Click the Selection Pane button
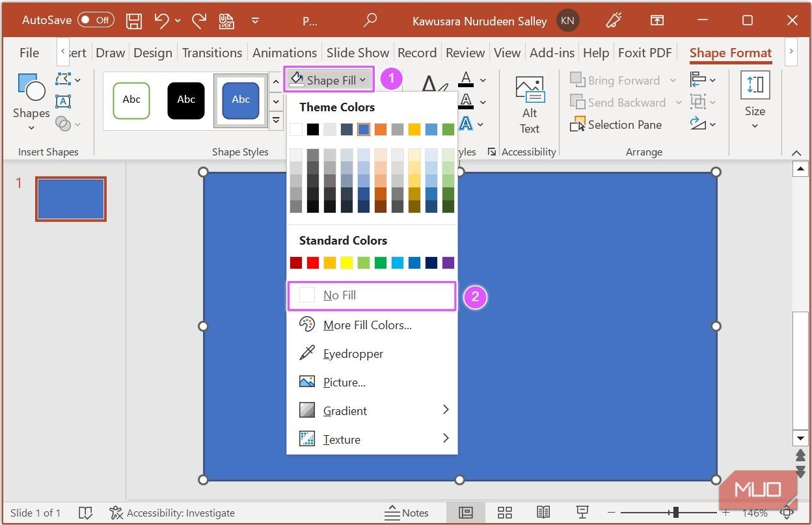 616,124
